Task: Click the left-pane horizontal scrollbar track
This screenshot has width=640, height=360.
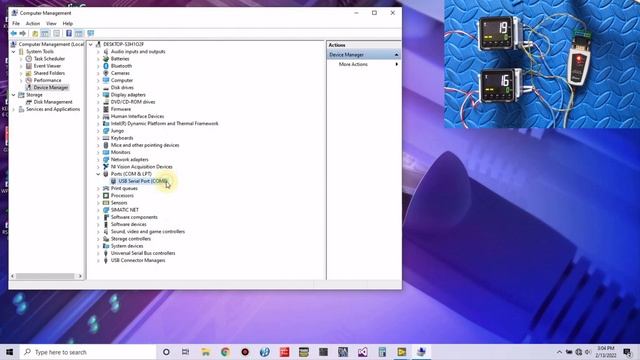Action: click(45, 276)
